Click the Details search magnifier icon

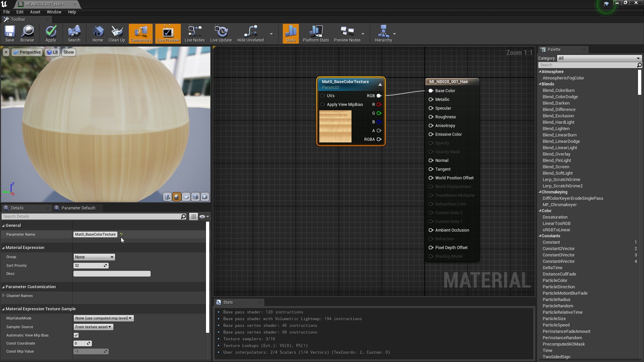pos(183,217)
